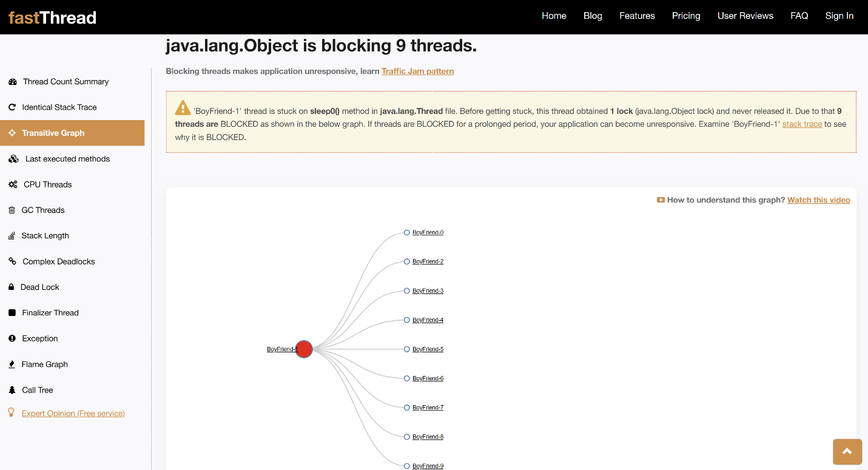Open Expert Opinion (Free service) link
The image size is (868, 470).
(73, 414)
